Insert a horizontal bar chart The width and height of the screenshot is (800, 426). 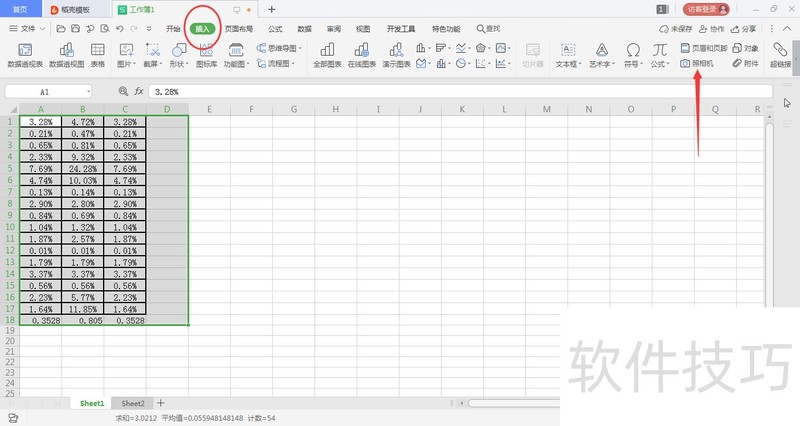click(441, 48)
